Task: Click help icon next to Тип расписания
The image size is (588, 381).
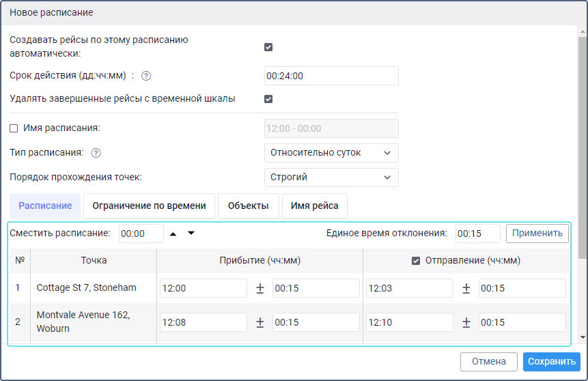Action: [x=96, y=153]
